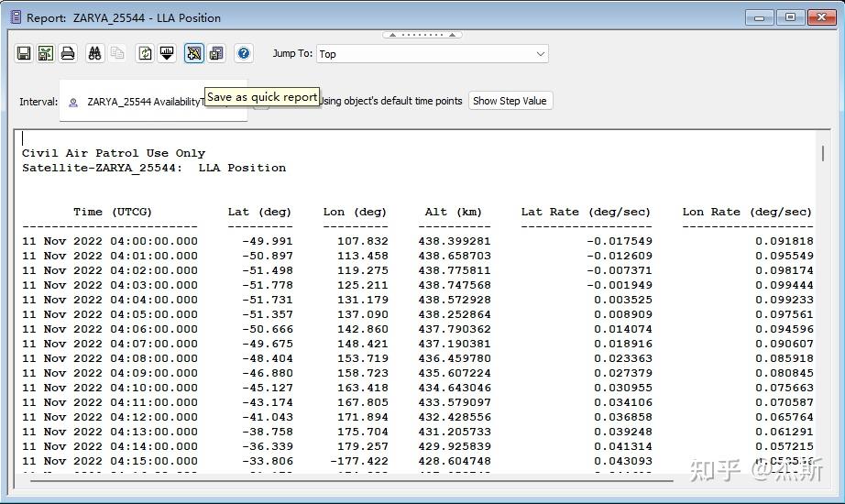Collapse the toolbar with the dotted handle

(x=422, y=35)
